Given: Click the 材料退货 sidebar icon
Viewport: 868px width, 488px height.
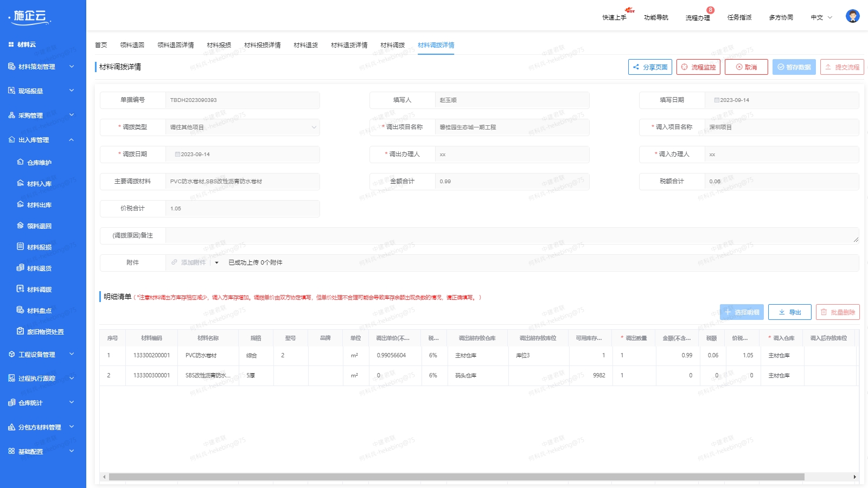Looking at the screenshot, I should (21, 268).
